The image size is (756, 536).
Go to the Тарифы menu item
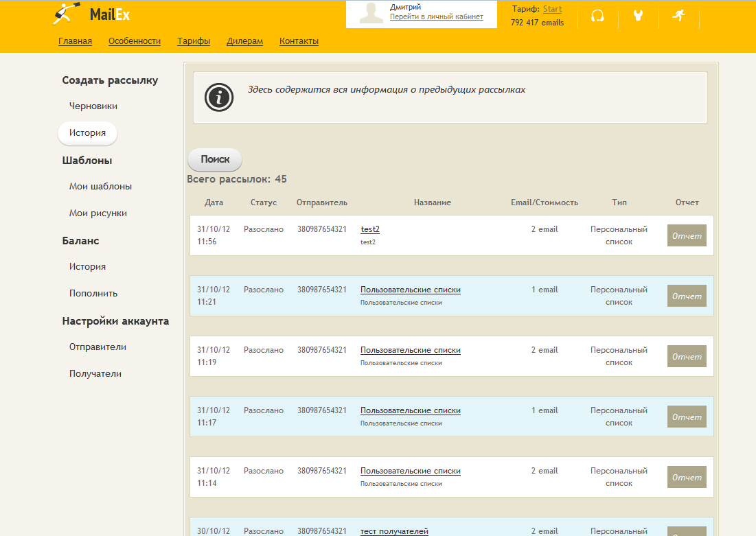click(194, 41)
